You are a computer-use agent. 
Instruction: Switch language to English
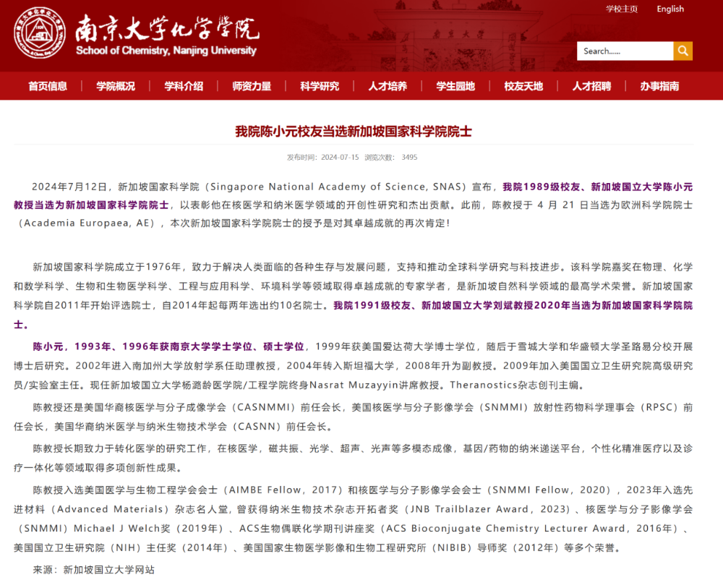click(669, 9)
